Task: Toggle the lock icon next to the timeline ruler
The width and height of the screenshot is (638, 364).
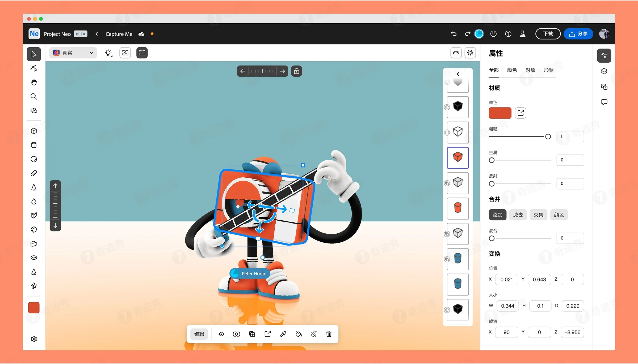Action: (296, 71)
